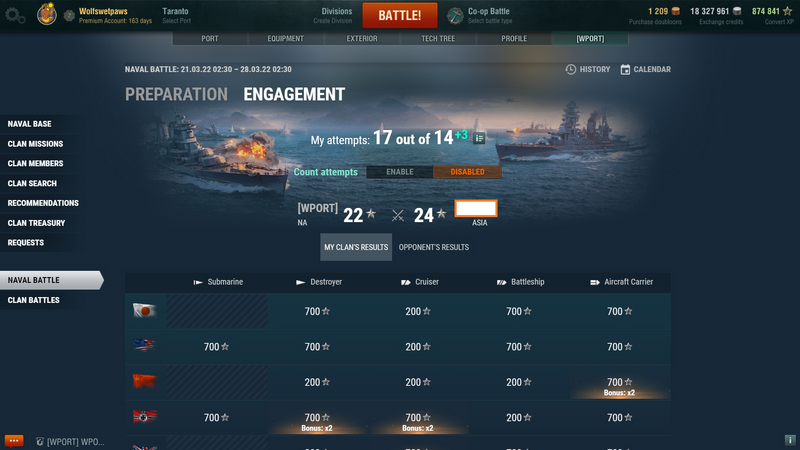Click the doubloons coin icon
Viewport: 800px width, 450px height.
pyautogui.click(x=676, y=11)
